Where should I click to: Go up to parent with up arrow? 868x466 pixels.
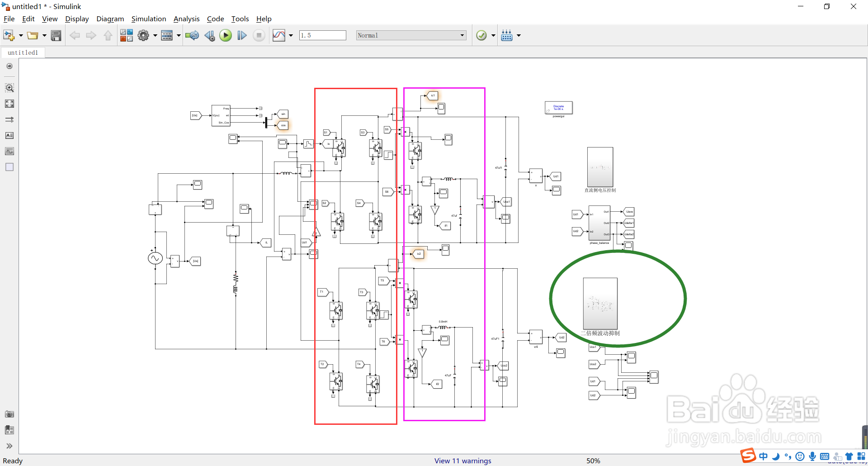pyautogui.click(x=108, y=35)
